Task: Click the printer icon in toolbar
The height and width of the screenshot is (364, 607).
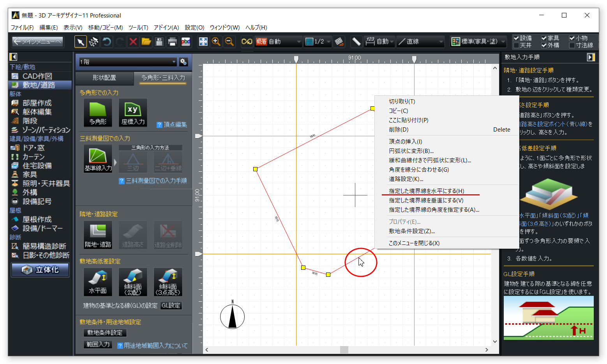Action: 172,42
